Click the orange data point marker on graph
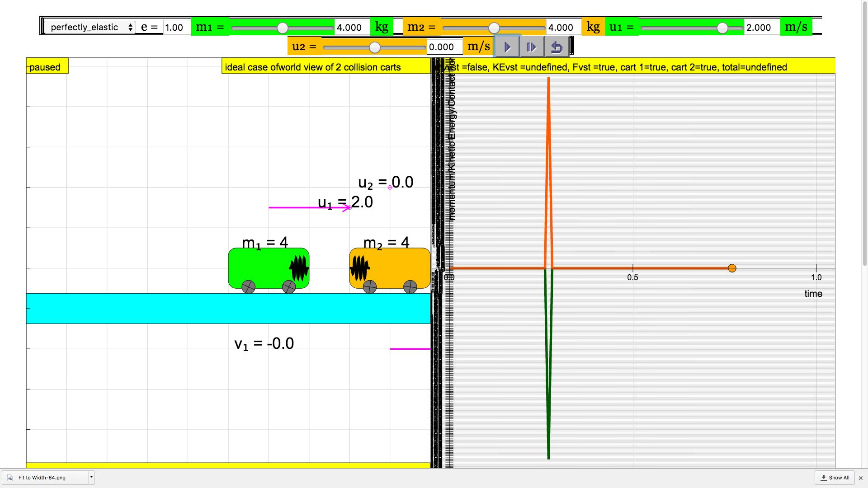868x488 pixels. pyautogui.click(x=732, y=268)
